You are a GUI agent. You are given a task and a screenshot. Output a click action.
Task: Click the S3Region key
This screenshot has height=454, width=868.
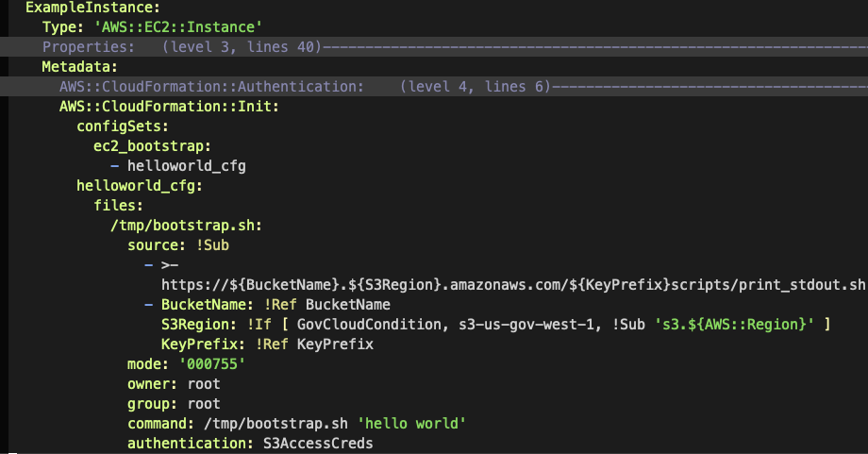[x=199, y=325]
